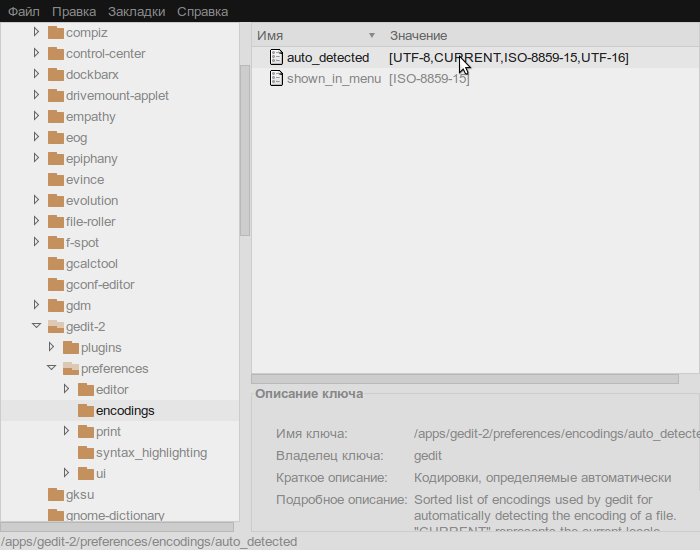Sort by the Имя column header
Image resolution: width=700 pixels, height=550 pixels.
click(x=318, y=35)
